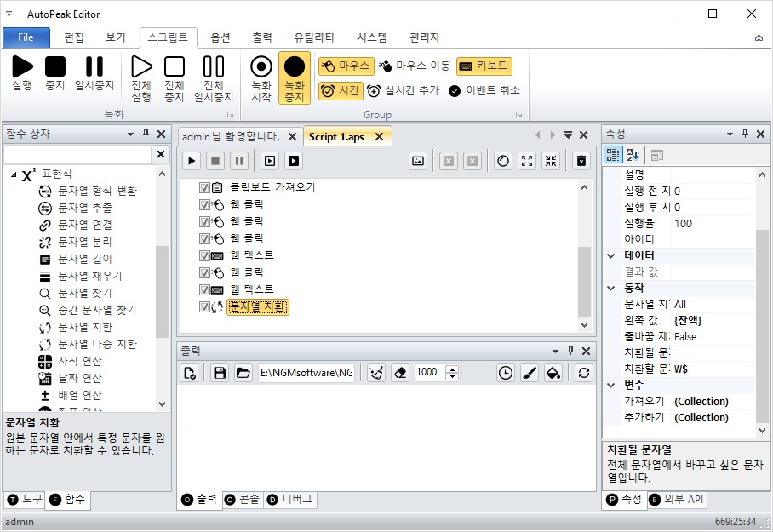Click run-from-selection outlined play icon in editor
Viewport: 773px width, 532px height.
click(x=270, y=161)
